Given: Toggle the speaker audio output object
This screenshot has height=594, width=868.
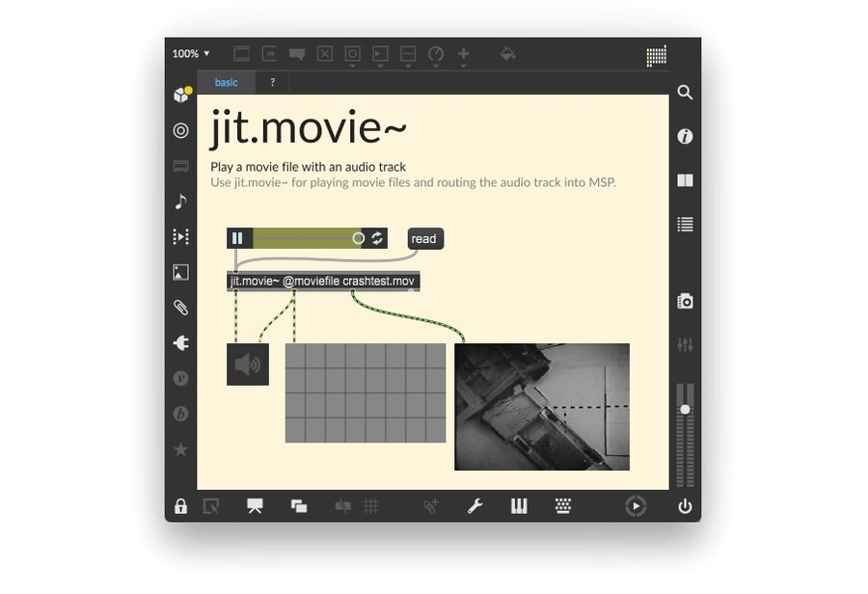Looking at the screenshot, I should pos(248,364).
